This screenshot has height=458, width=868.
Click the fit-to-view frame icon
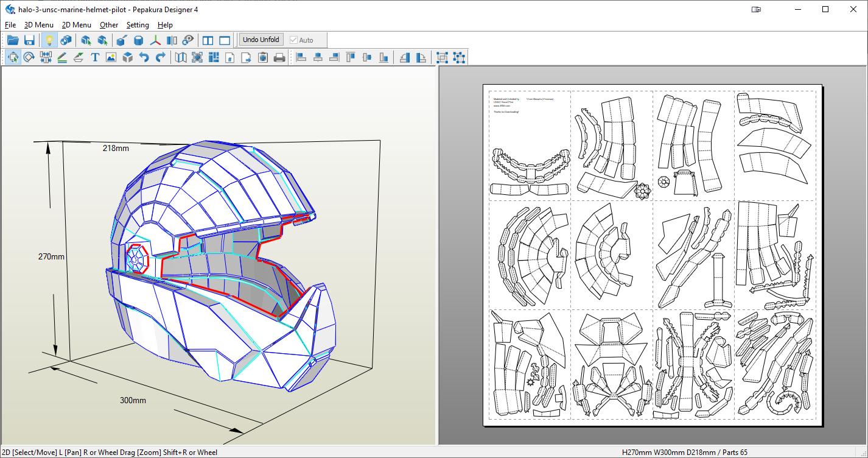197,57
